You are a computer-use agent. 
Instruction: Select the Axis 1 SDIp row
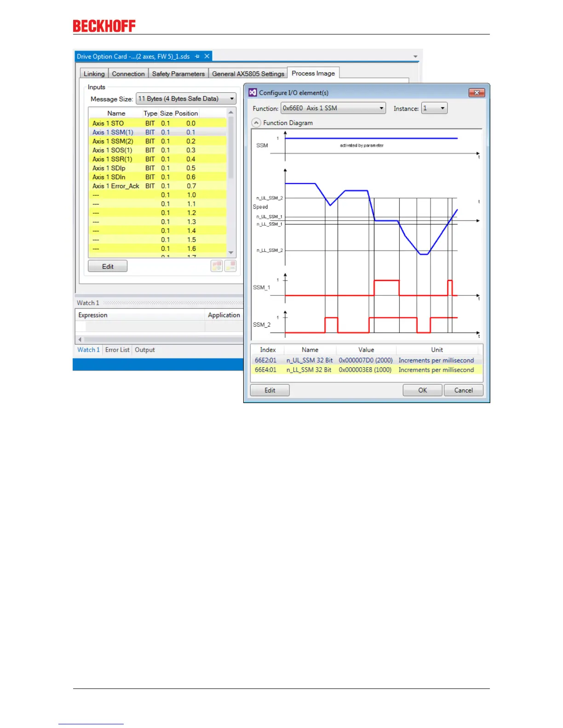(157, 168)
